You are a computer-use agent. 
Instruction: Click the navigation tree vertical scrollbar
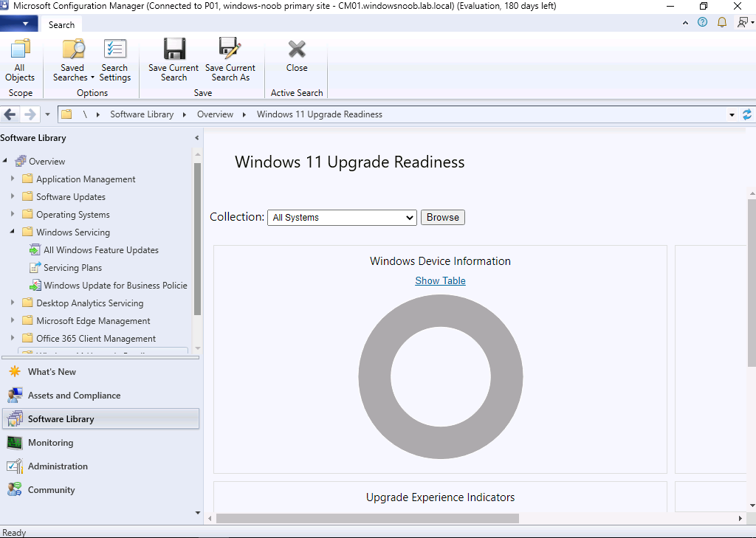(196, 238)
